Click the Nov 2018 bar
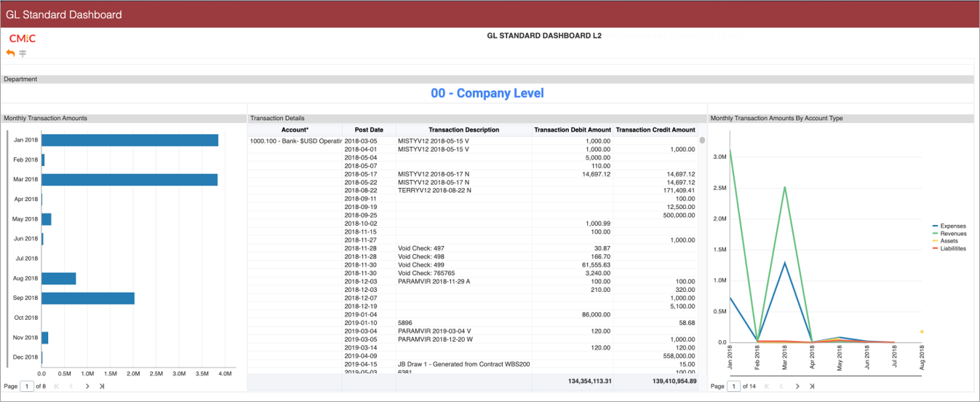Viewport: 980px width, 402px height. 44,337
